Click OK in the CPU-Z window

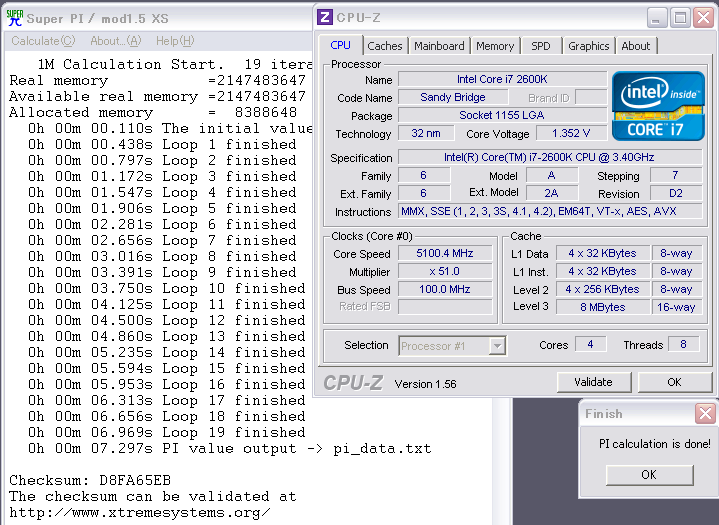[674, 382]
